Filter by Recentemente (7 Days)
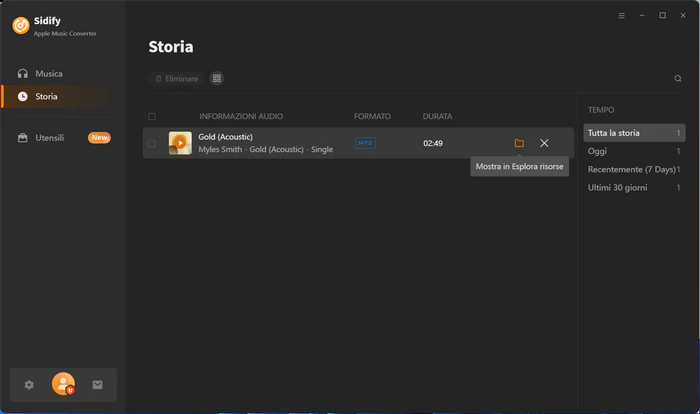 [x=634, y=169]
